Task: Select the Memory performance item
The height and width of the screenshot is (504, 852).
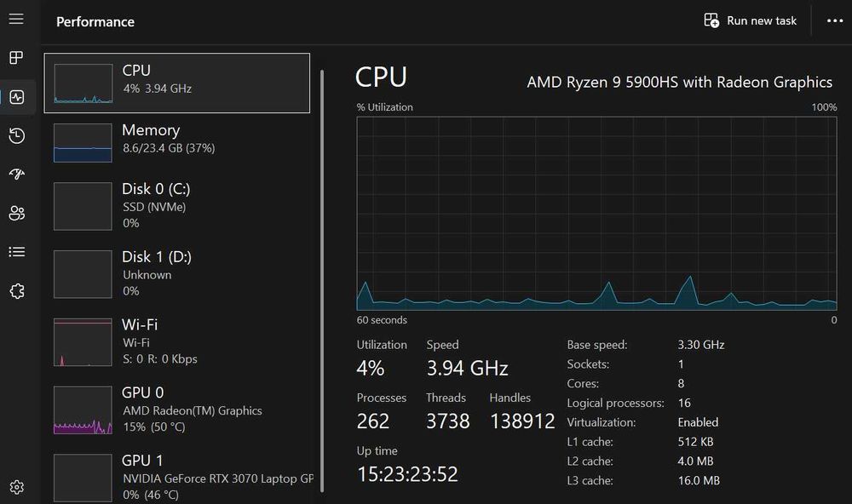Action: coord(177,142)
